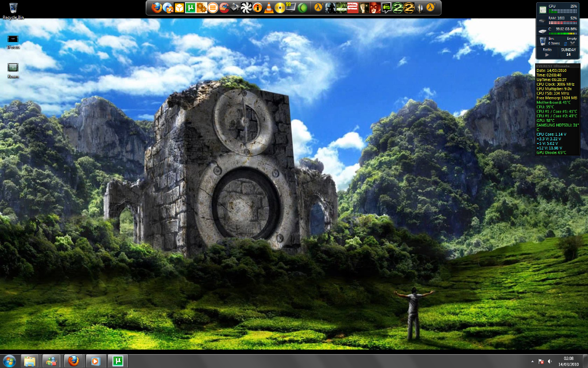Viewport: 588px width, 368px height.
Task: Click the 'CPU Core: 1.14 V' line
Action: coord(552,134)
